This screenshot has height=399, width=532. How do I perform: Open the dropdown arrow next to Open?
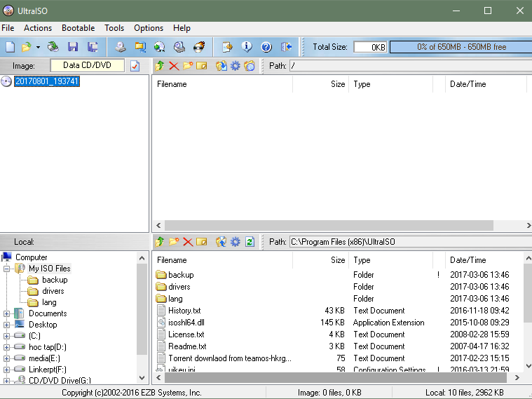38,47
